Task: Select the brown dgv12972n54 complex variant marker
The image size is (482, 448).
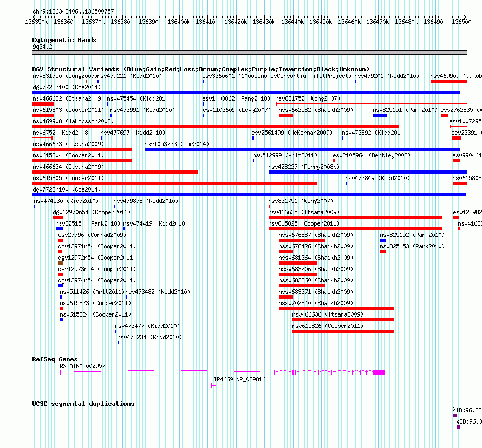Action: coord(61,263)
